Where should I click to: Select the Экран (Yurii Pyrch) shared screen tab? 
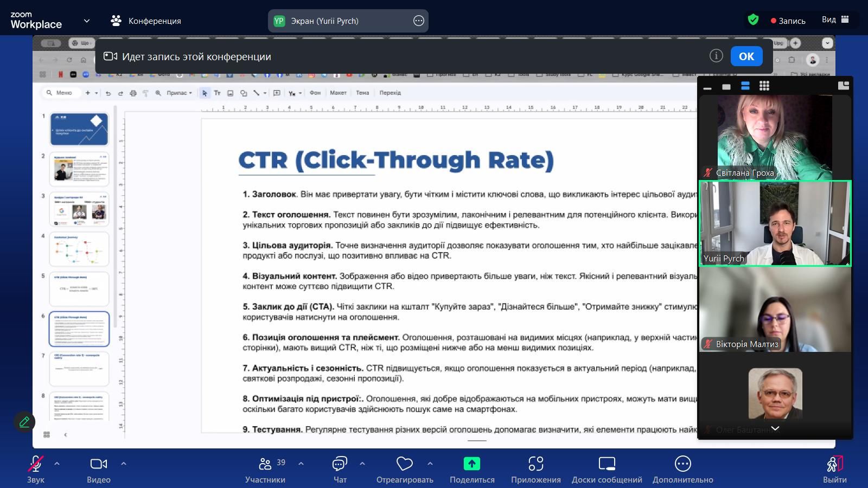[348, 21]
